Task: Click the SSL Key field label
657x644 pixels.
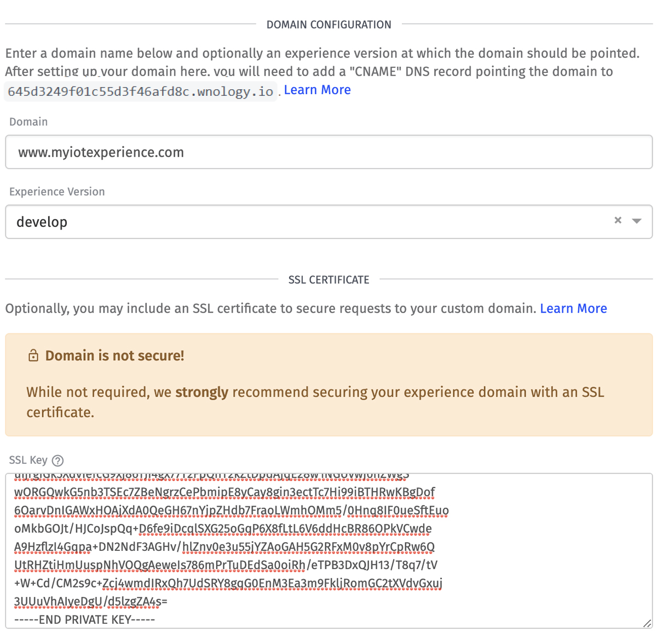Action: coord(28,460)
